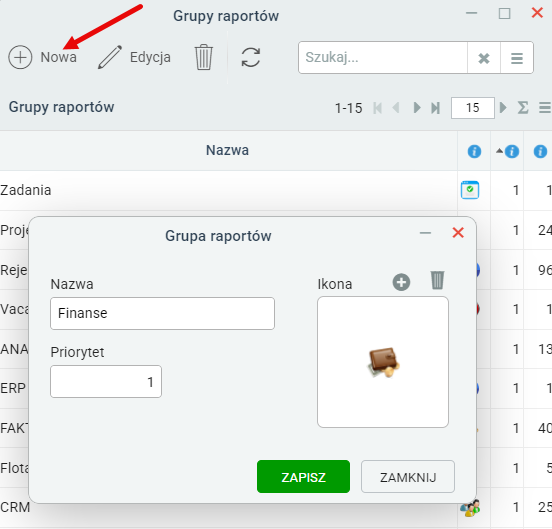Remove icon with trash beside Ikona
The width and height of the screenshot is (552, 529).
click(x=437, y=280)
